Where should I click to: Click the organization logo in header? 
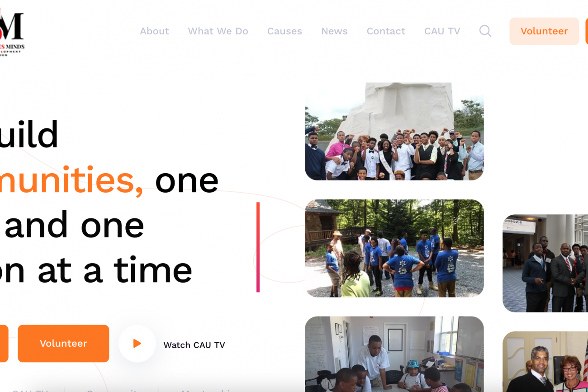12,30
